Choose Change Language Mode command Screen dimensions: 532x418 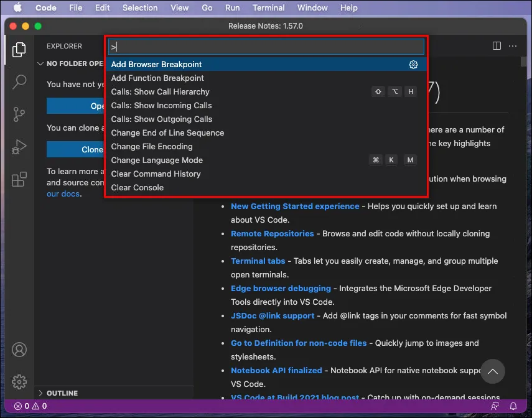[x=266, y=160]
